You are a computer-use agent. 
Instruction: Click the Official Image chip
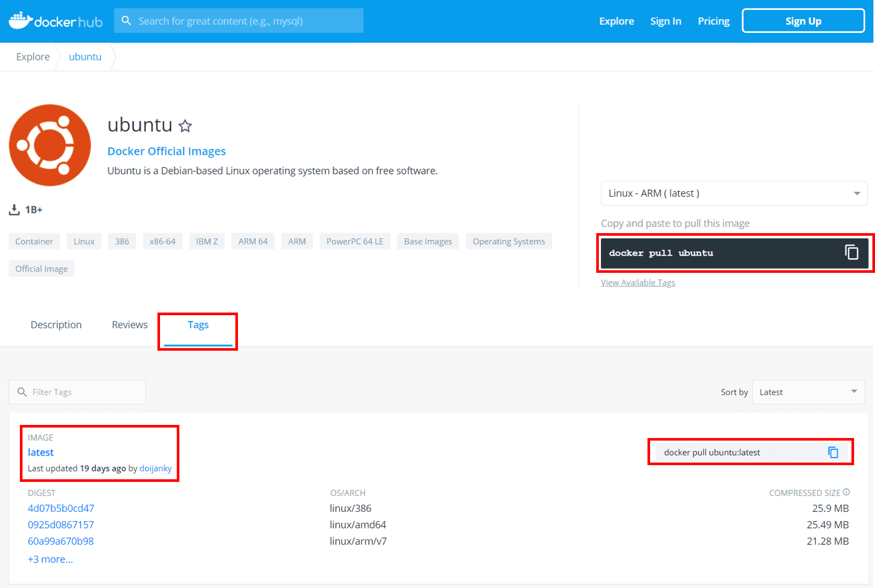tap(41, 269)
